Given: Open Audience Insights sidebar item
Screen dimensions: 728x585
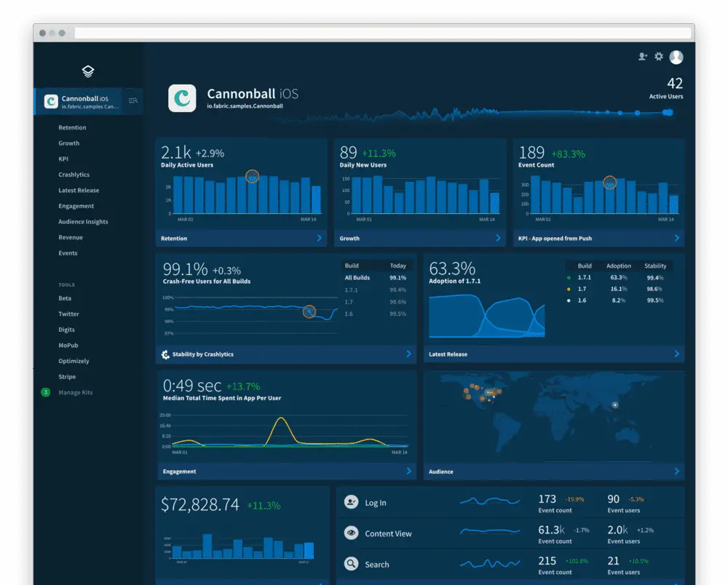Looking at the screenshot, I should [x=83, y=222].
